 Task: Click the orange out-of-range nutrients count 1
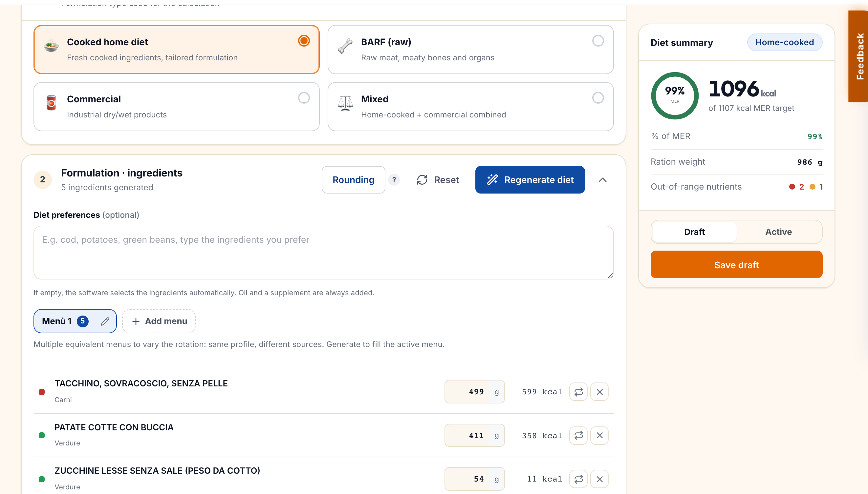pos(816,187)
